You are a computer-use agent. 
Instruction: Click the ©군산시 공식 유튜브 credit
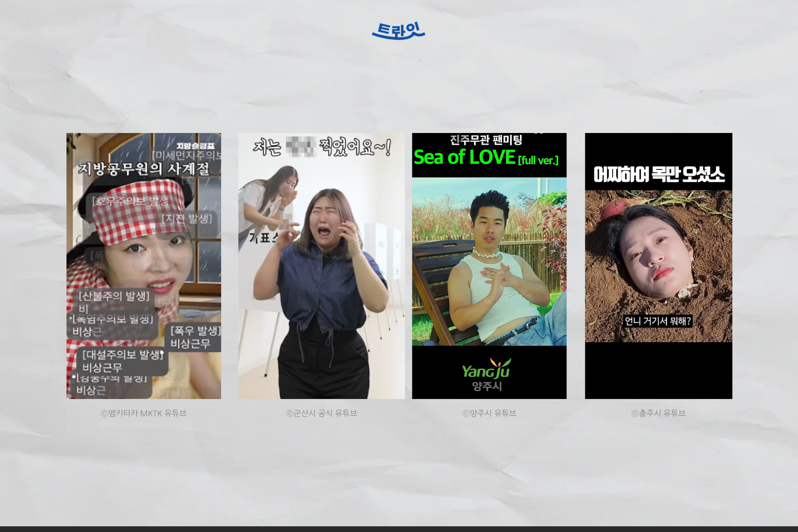click(321, 413)
